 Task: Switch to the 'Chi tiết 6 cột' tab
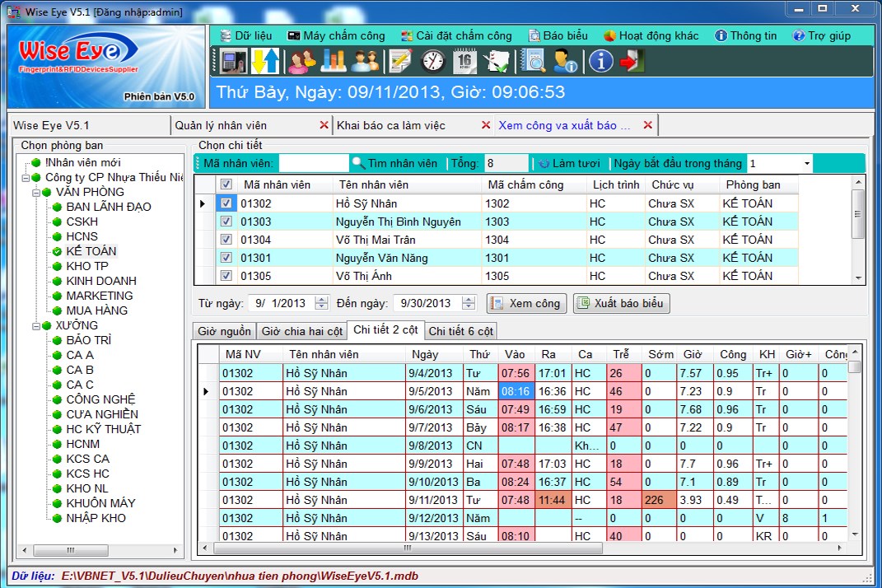[x=461, y=331]
